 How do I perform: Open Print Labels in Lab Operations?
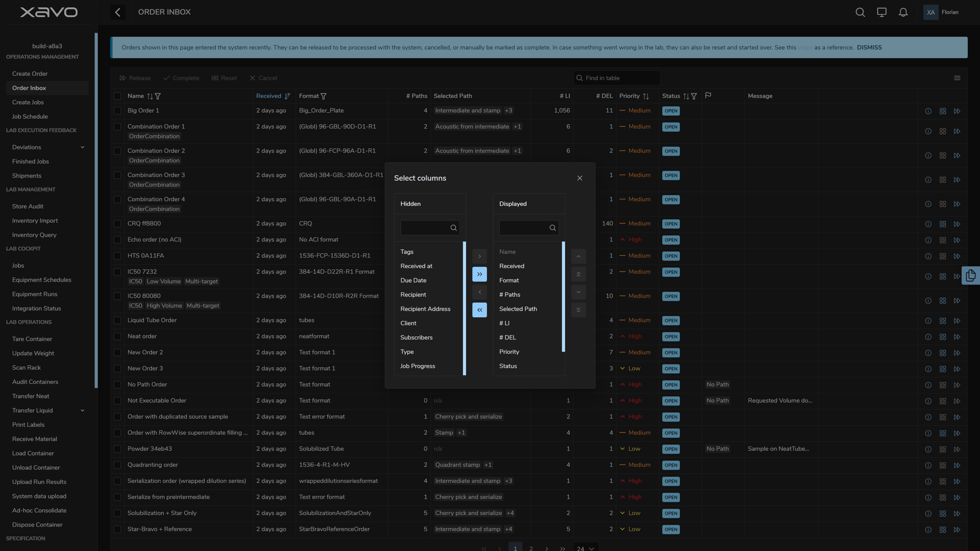coord(28,425)
